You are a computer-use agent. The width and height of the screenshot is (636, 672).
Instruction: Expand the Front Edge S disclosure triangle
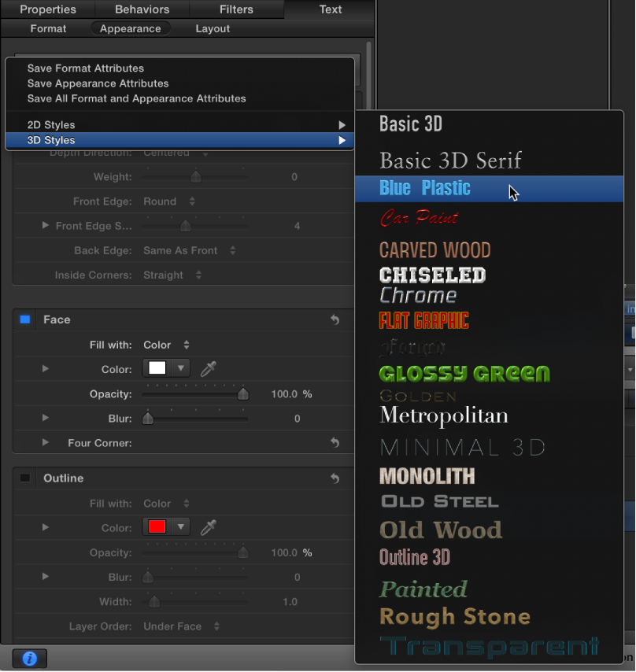pos(45,226)
